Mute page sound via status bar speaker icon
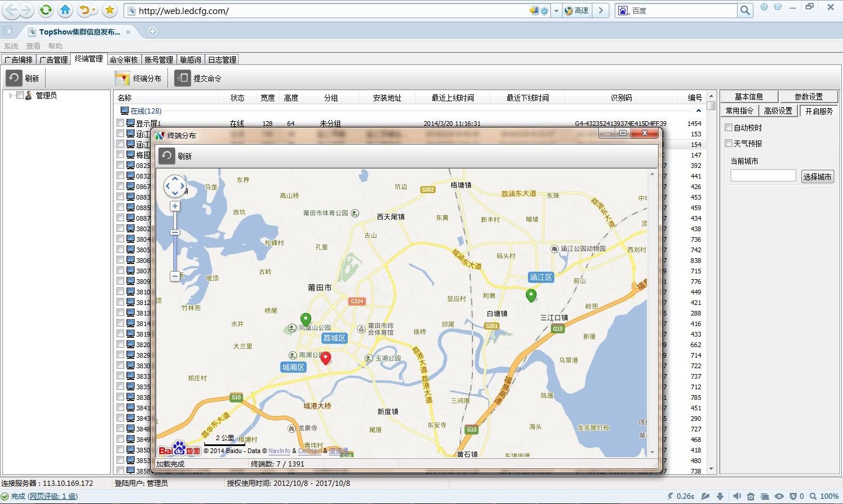The width and height of the screenshot is (843, 504). point(736,496)
